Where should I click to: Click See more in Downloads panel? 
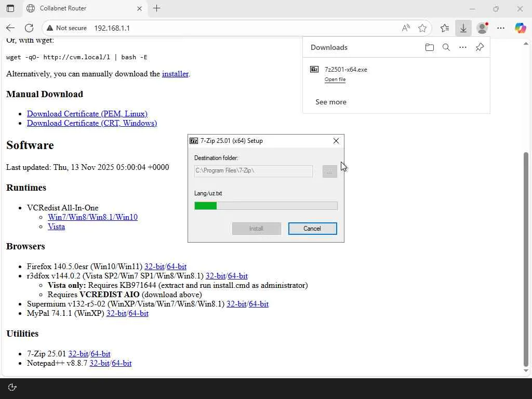click(x=331, y=102)
